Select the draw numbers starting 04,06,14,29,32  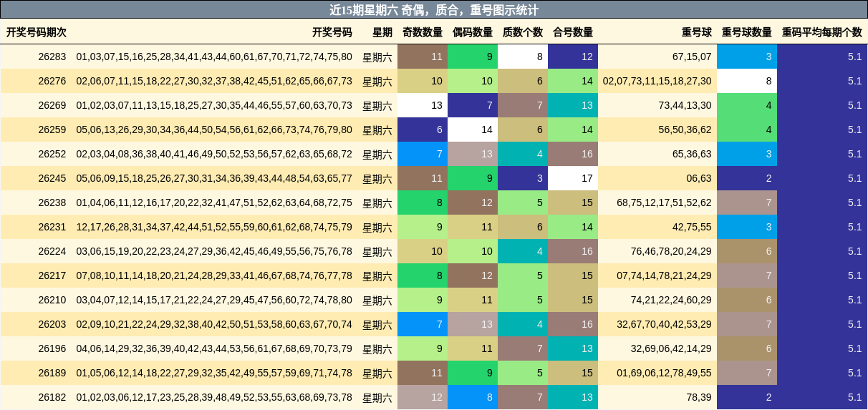click(214, 348)
